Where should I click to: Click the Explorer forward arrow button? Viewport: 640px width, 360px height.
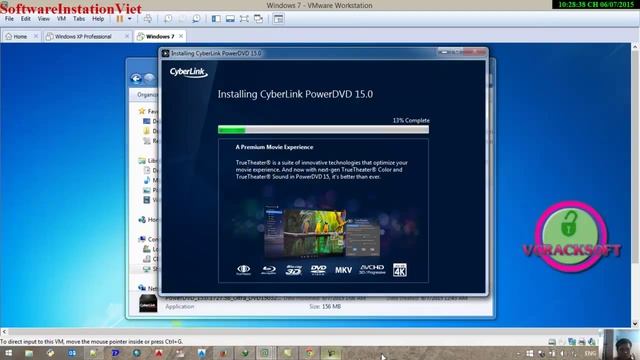[x=150, y=78]
